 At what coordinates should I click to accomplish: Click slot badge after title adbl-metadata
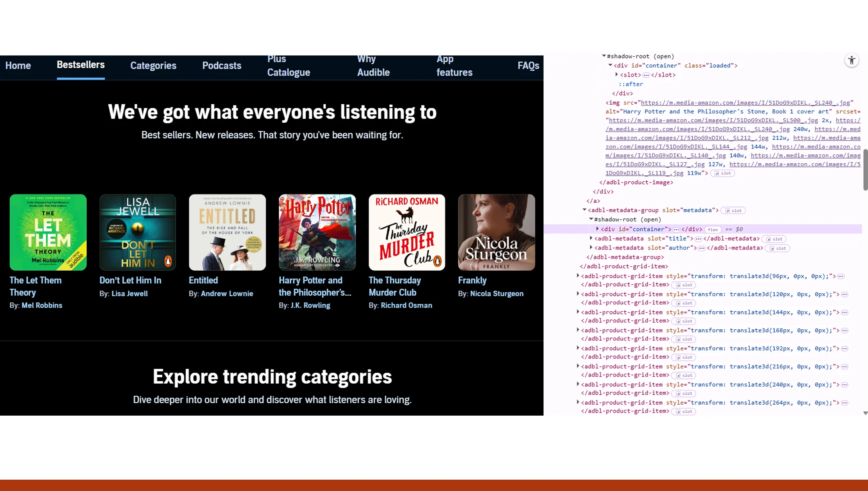(x=774, y=239)
